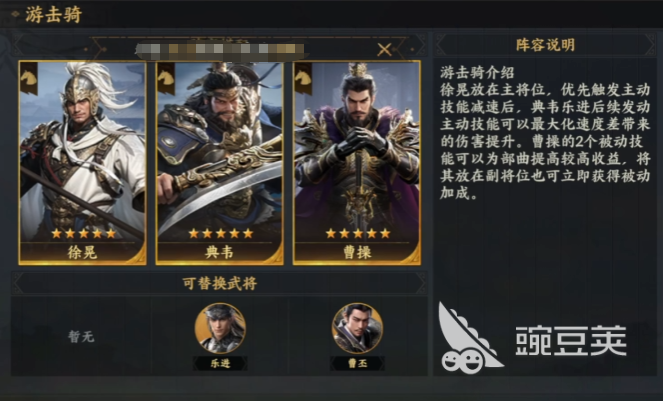
Task: Click the cavalry horse icon on 徐晃 card
Action: click(x=29, y=79)
